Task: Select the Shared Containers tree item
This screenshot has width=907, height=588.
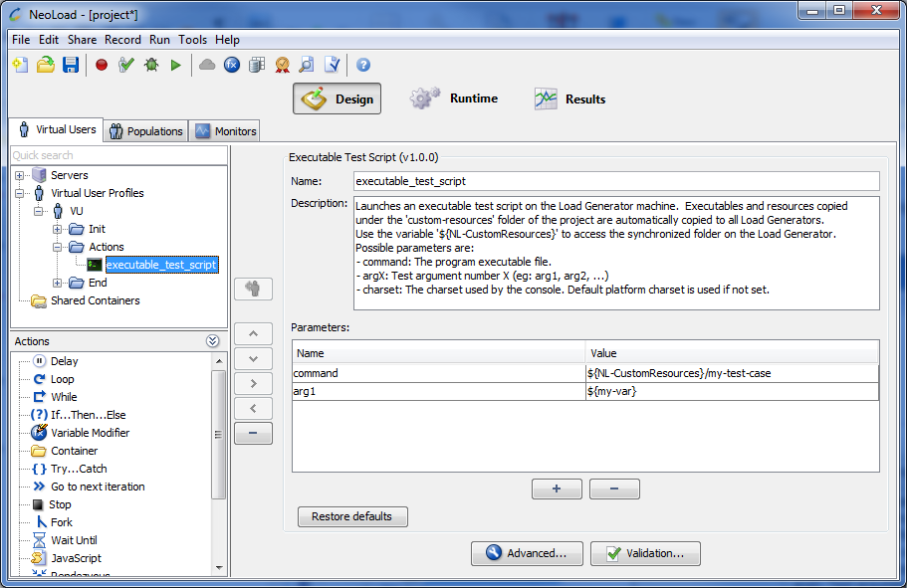Action: 95,300
